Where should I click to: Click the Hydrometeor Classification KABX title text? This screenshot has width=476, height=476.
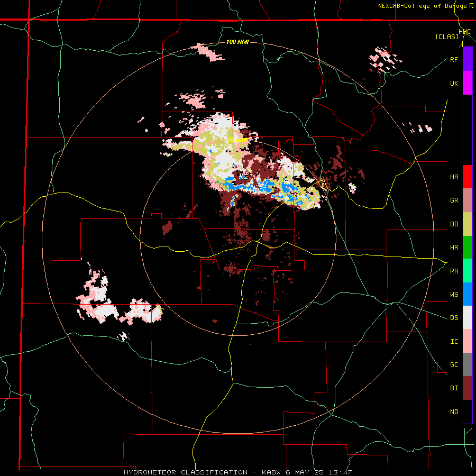(x=237, y=472)
